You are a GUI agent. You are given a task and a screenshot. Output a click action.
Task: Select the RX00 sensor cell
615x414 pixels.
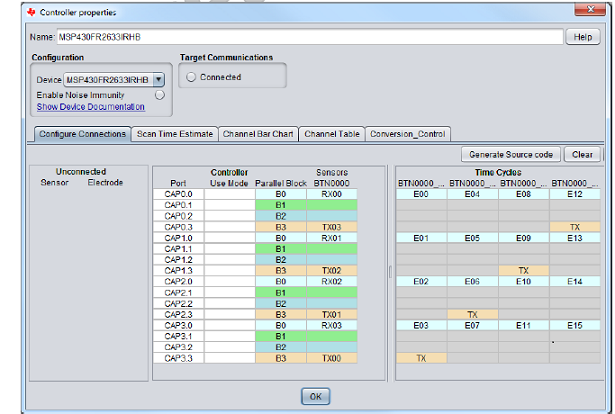pyautogui.click(x=332, y=194)
